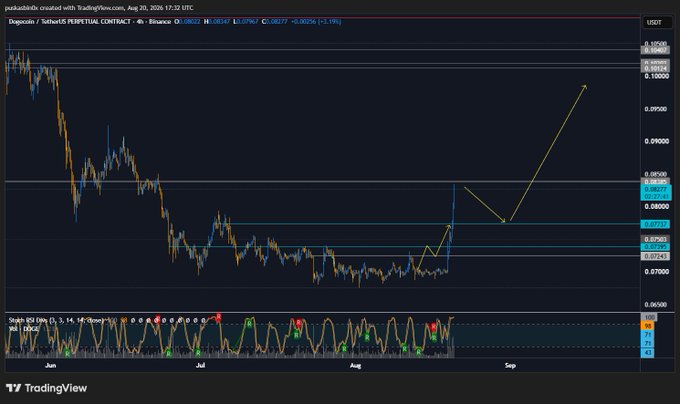Click the snapshot caption with Aug 20, 2026 date
This screenshot has height=404, width=680.
pos(99,8)
